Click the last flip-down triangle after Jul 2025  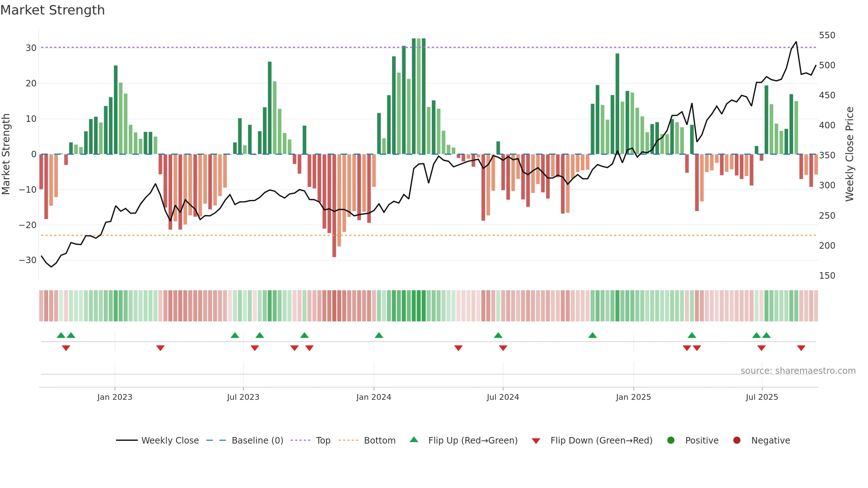801,348
